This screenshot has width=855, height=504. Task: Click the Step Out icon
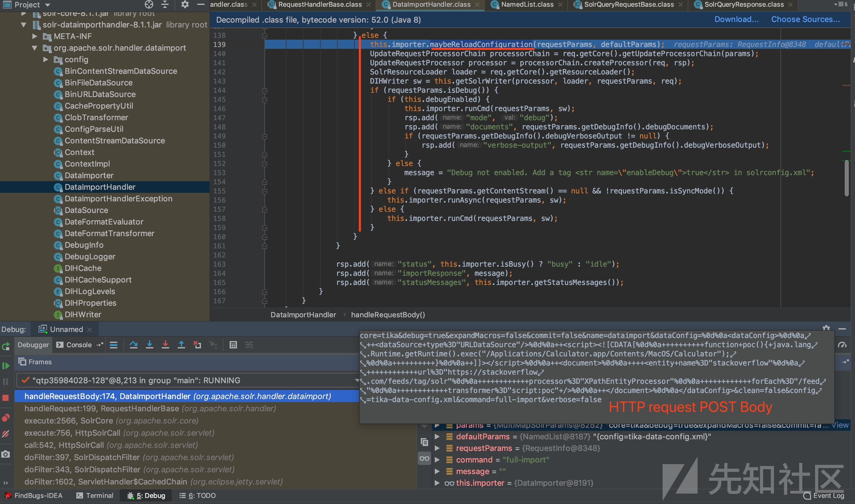pos(181,345)
